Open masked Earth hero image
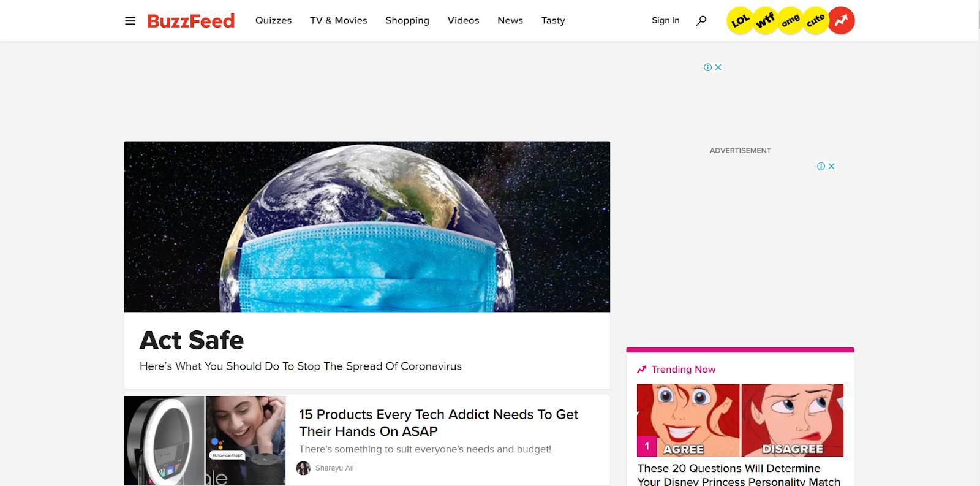 [x=367, y=227]
